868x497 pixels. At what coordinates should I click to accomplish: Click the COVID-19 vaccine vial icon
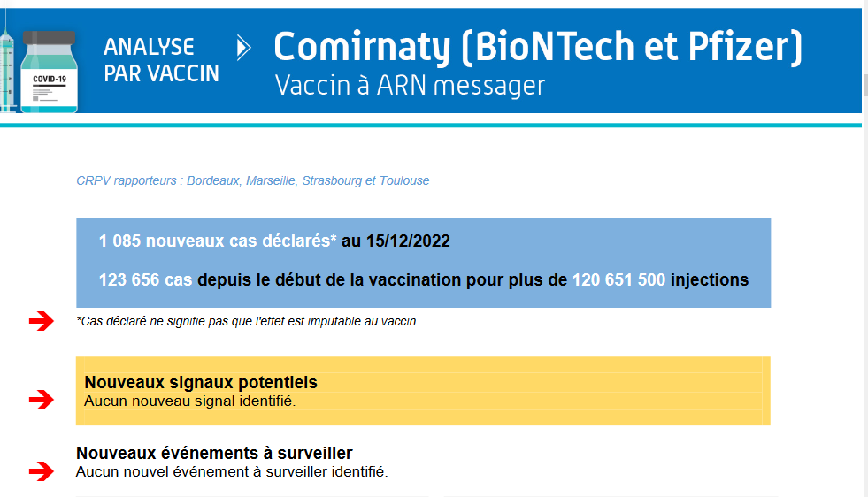coord(49,72)
